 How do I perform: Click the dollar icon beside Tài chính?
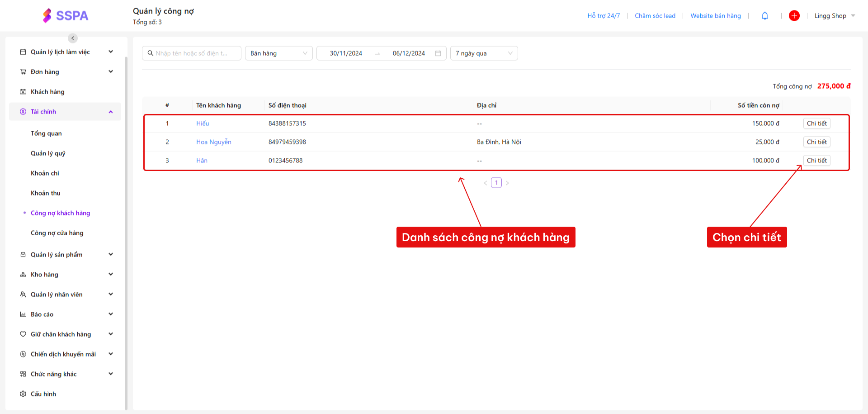click(23, 112)
